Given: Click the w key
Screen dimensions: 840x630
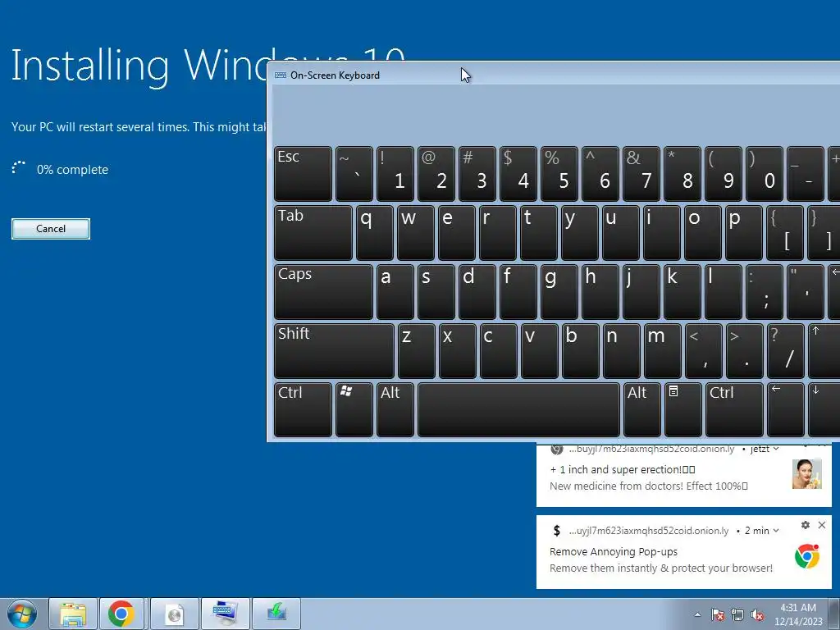Looking at the screenshot, I should [416, 233].
